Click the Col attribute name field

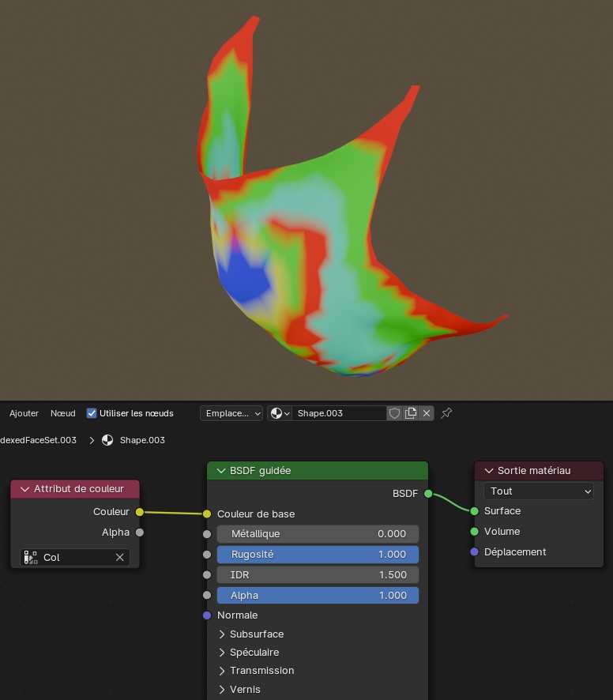pyautogui.click(x=75, y=558)
